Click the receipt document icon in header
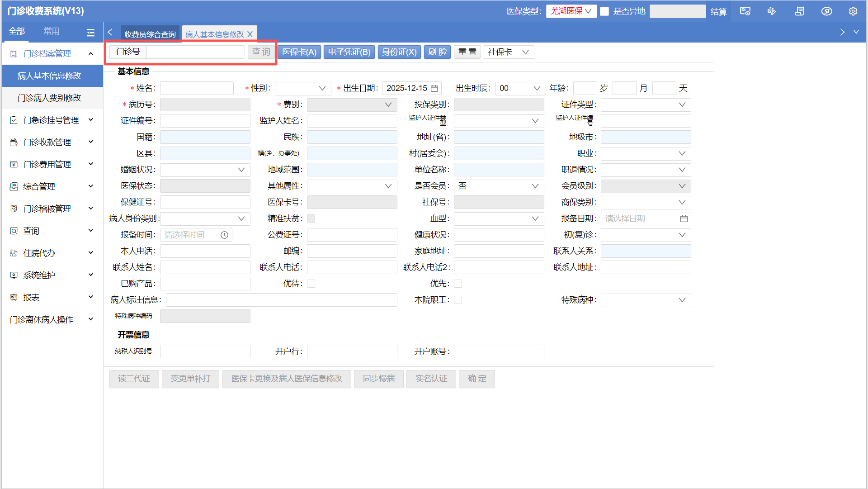868x489 pixels. pos(799,11)
